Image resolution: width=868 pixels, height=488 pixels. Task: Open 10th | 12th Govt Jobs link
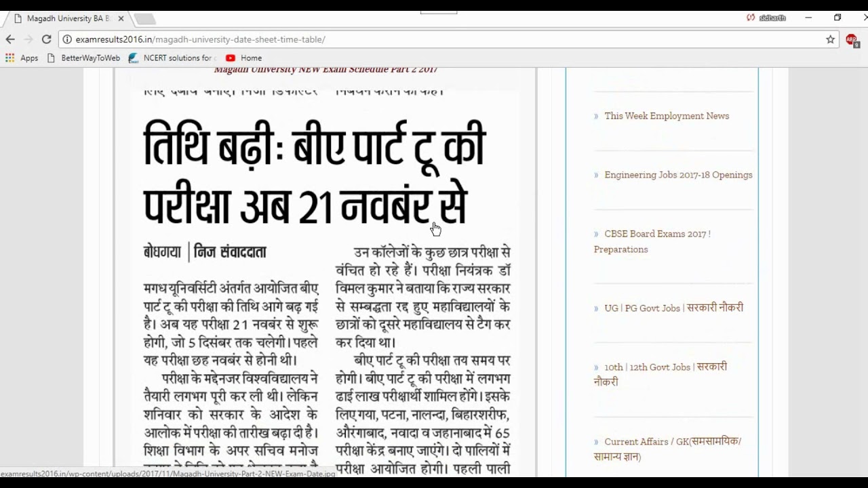(x=660, y=374)
